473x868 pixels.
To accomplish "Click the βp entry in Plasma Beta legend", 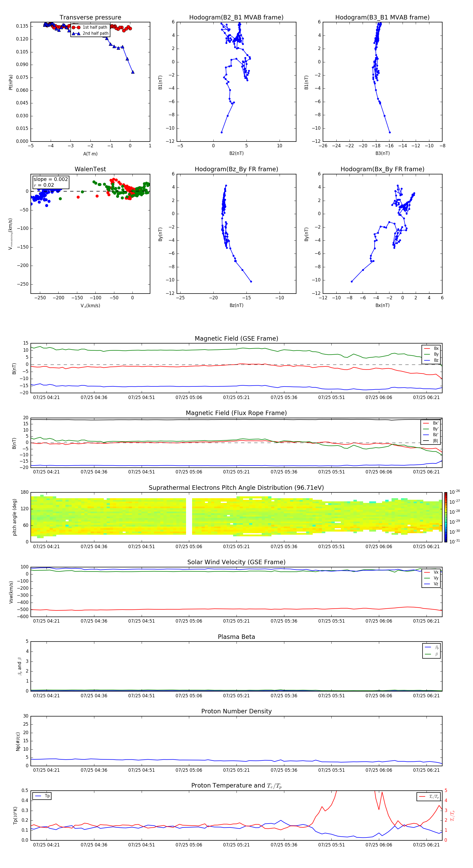I will [431, 647].
